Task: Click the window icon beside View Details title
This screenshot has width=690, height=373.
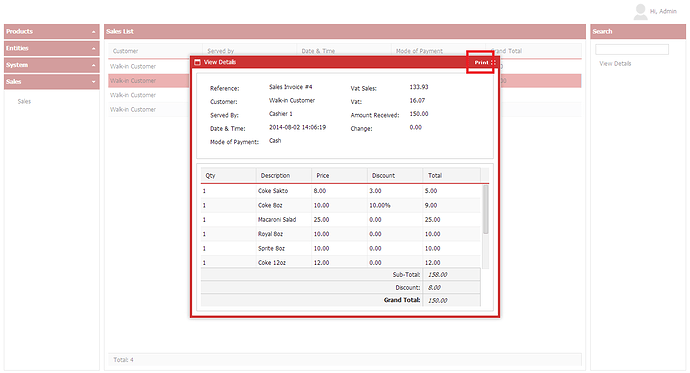Action: point(197,62)
